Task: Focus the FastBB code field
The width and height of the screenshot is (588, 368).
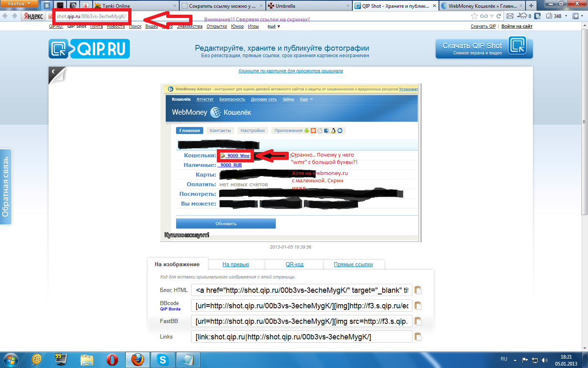Action: pyautogui.click(x=302, y=321)
